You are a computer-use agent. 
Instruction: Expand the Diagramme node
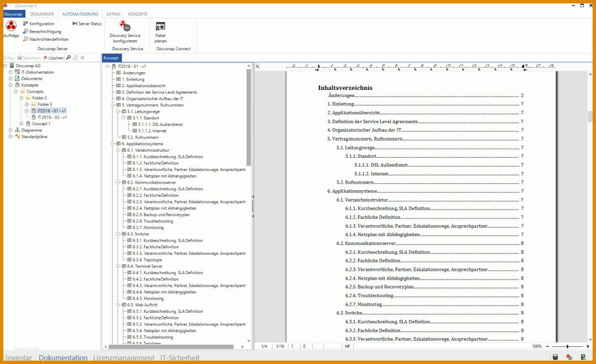(10, 130)
